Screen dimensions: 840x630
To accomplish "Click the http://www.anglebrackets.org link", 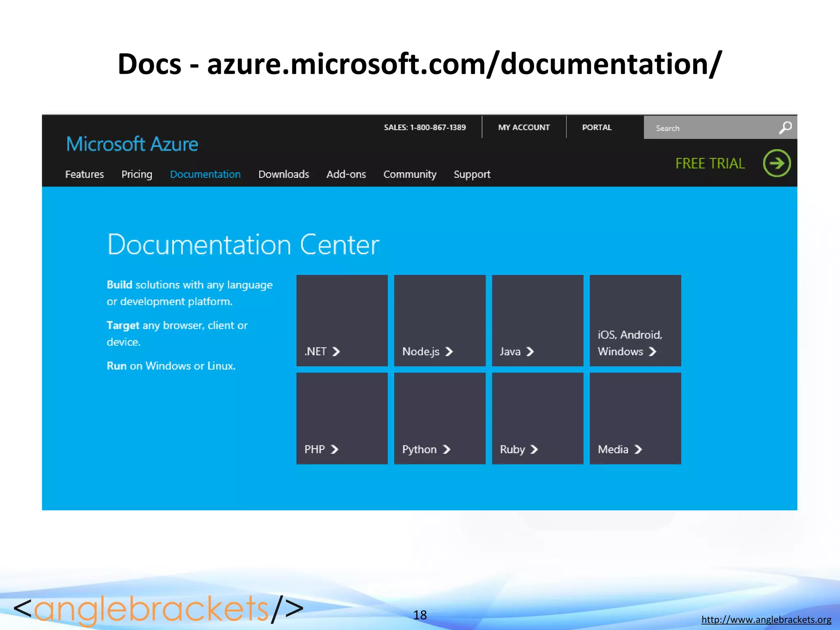I will tap(766, 619).
